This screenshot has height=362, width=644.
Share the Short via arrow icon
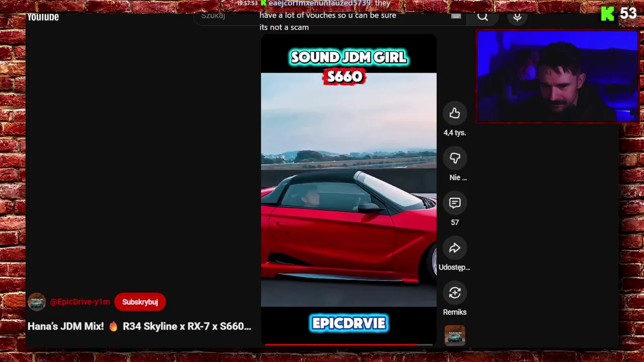[455, 248]
